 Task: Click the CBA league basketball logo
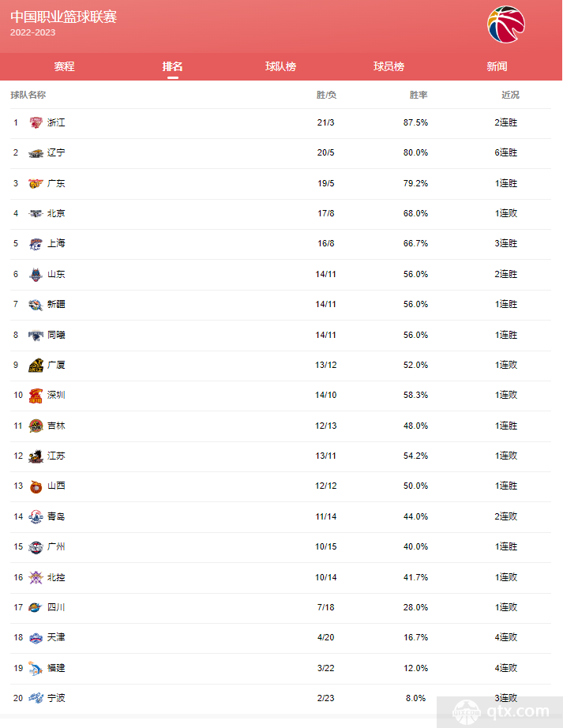click(506, 24)
